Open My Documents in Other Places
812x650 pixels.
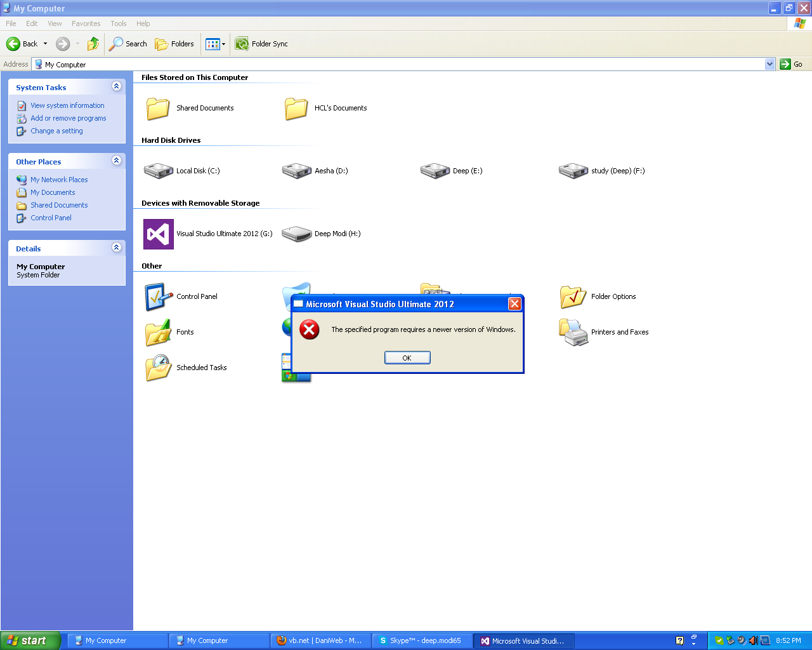[53, 192]
